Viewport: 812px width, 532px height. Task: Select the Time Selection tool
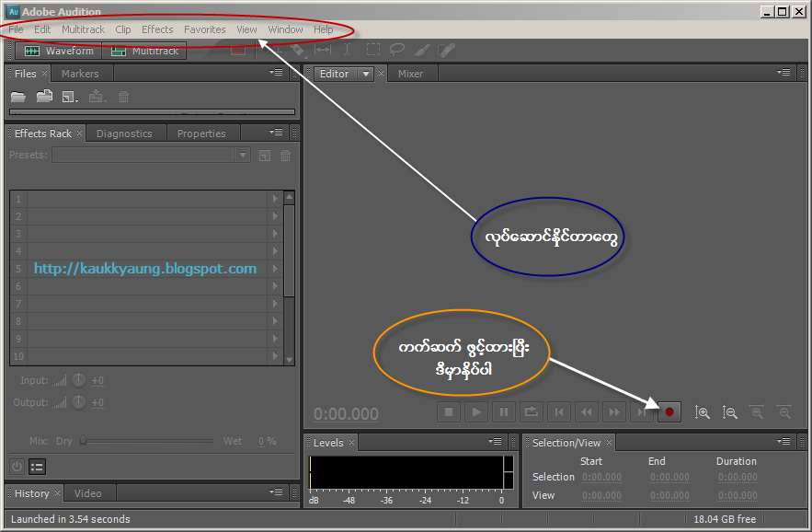point(347,50)
